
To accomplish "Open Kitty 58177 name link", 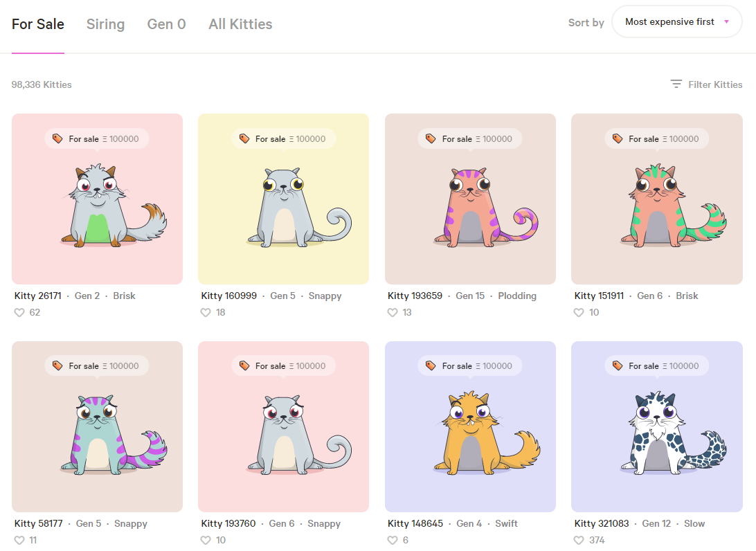I will point(39,523).
